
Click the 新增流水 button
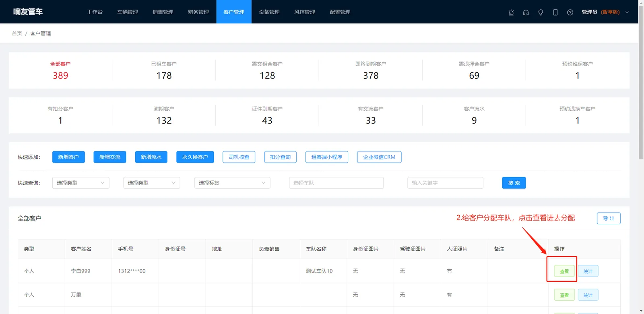coord(151,157)
